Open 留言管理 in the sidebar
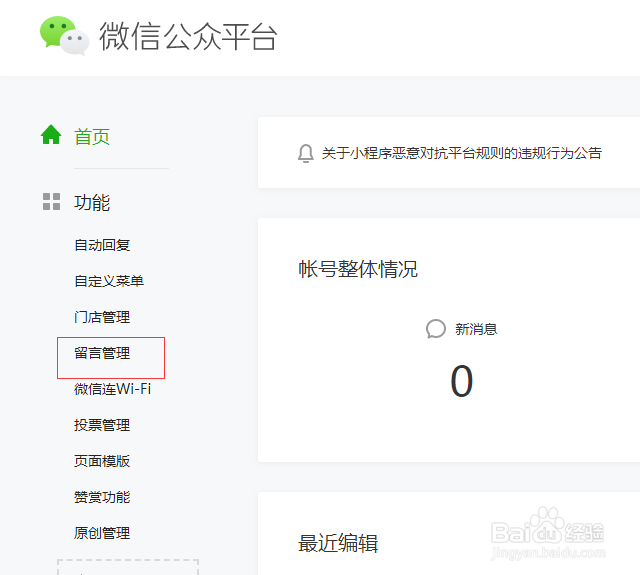Screen dimensions: 640x575 click(x=102, y=353)
